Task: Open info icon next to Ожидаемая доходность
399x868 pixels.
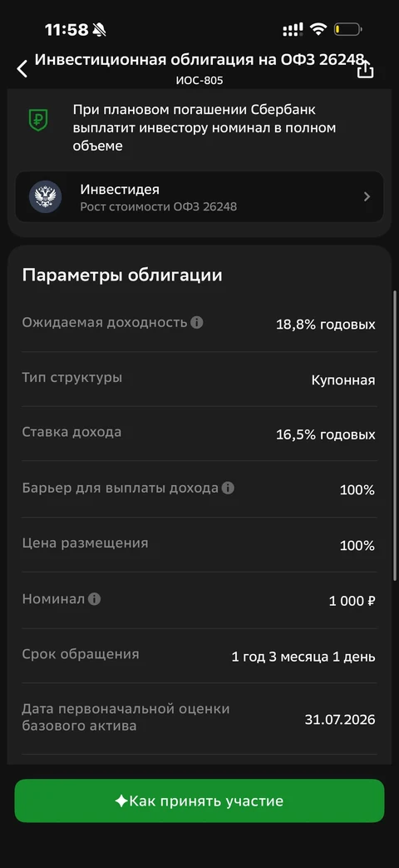Action: (x=197, y=322)
